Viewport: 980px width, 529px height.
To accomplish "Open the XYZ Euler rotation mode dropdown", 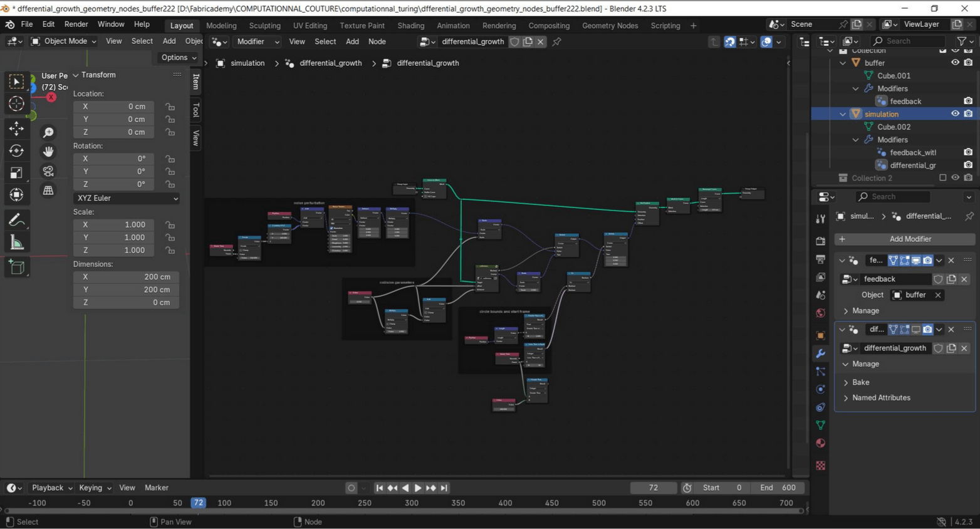I will coord(126,198).
